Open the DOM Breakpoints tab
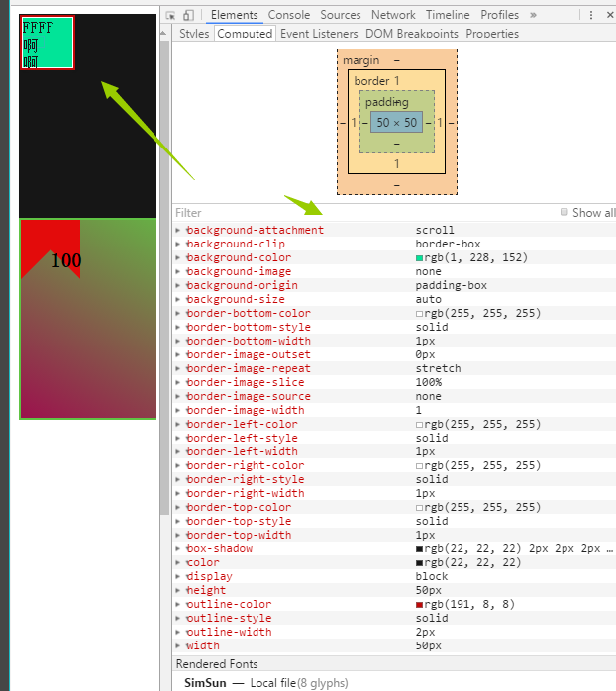This screenshot has height=691, width=616. tap(412, 34)
